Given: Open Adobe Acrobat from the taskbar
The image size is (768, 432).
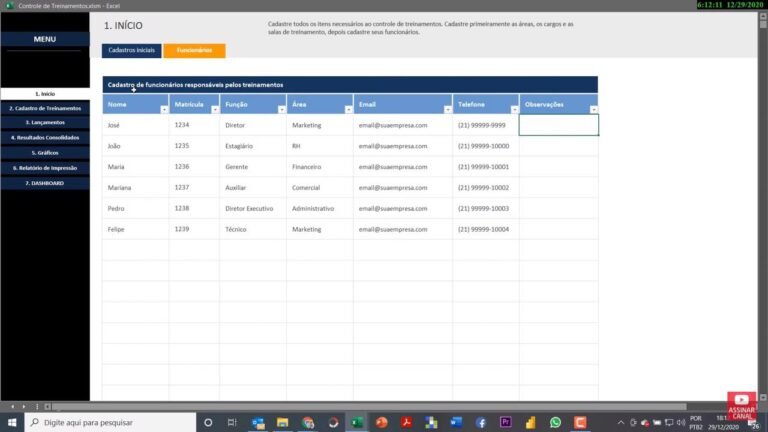Looking at the screenshot, I should click(407, 422).
